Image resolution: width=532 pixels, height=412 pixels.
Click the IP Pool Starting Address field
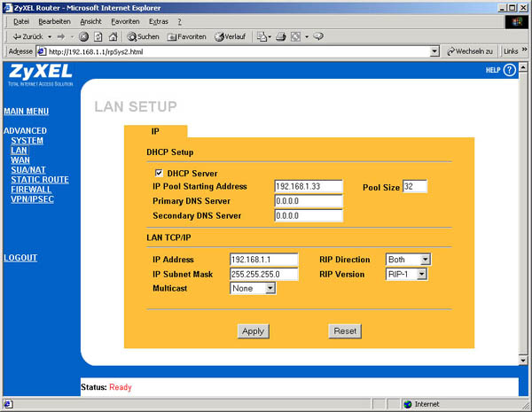pos(308,187)
